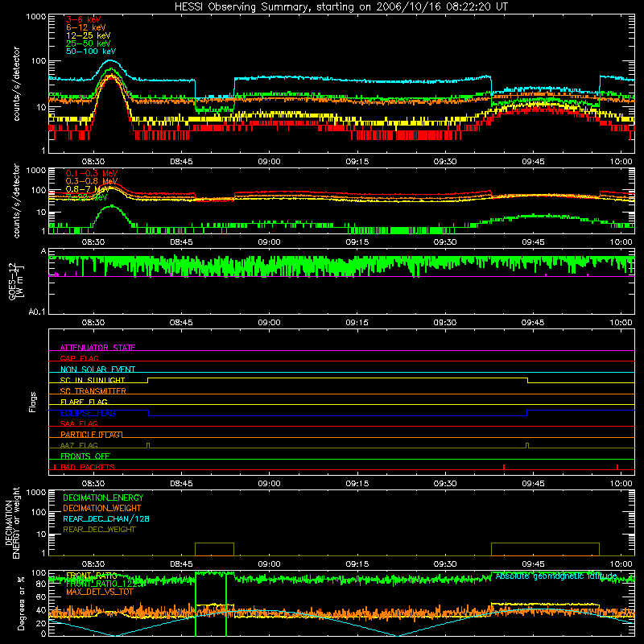Screen dimensions: 644x644
Task: Click the A0.1 label on GOES axis
Action: [x=37, y=312]
